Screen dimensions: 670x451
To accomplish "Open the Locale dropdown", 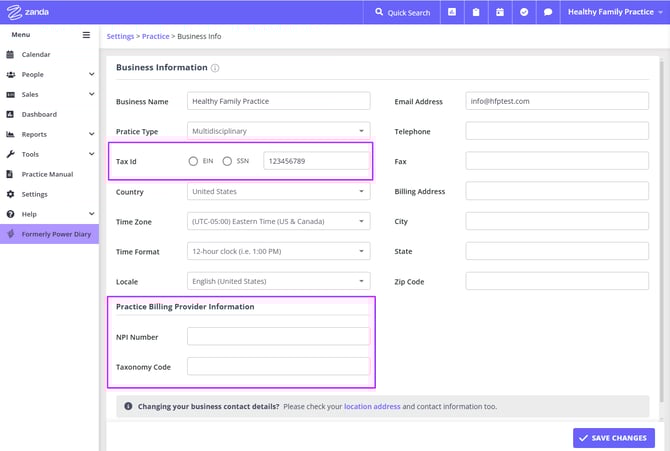I will [278, 281].
